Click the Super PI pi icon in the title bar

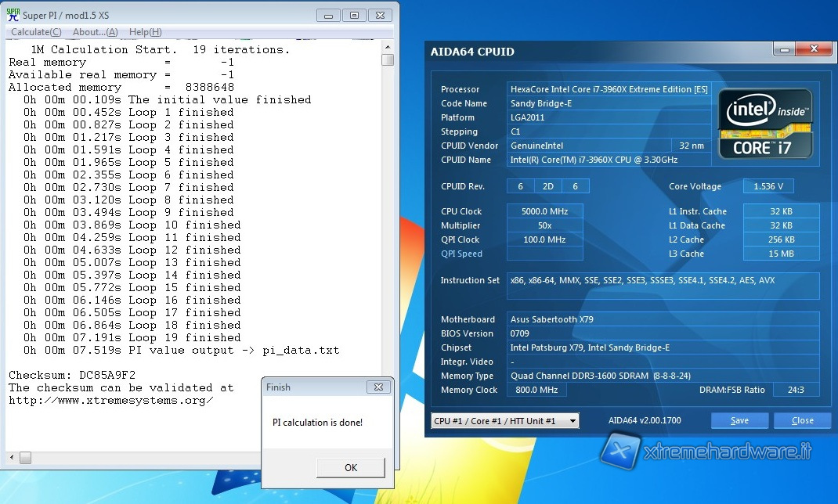click(x=14, y=14)
